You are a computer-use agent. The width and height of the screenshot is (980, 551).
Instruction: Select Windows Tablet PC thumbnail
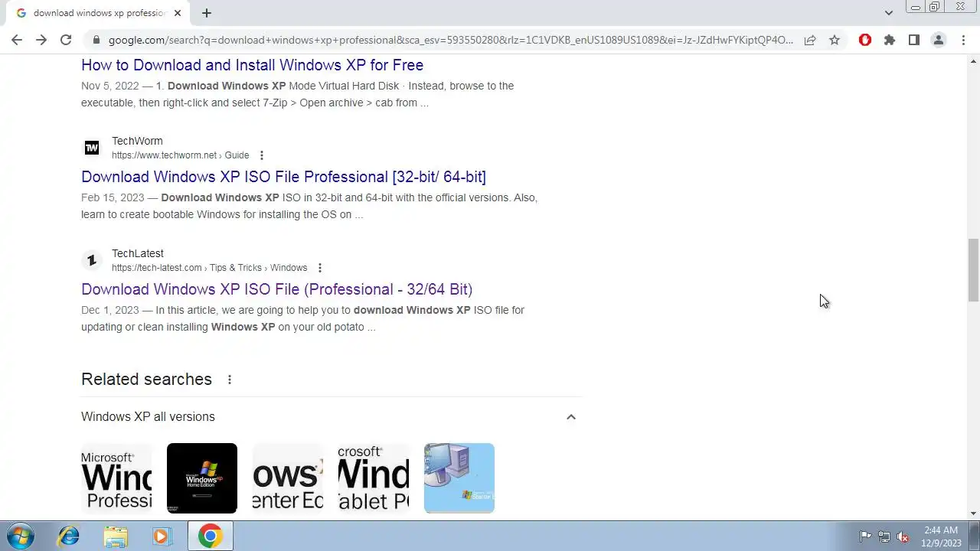pyautogui.click(x=374, y=478)
